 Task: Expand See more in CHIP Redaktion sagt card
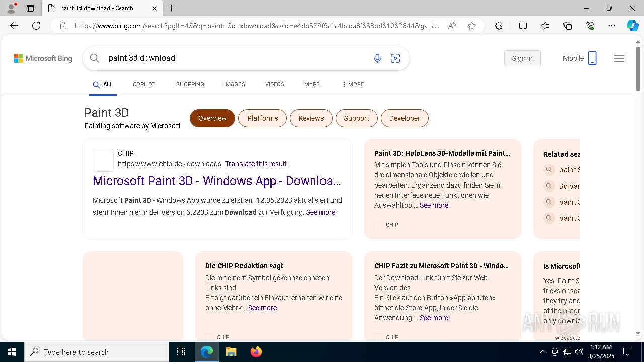point(262,308)
